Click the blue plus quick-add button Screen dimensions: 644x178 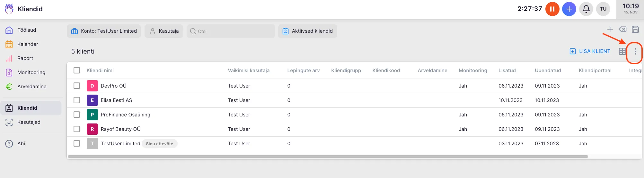pyautogui.click(x=569, y=9)
